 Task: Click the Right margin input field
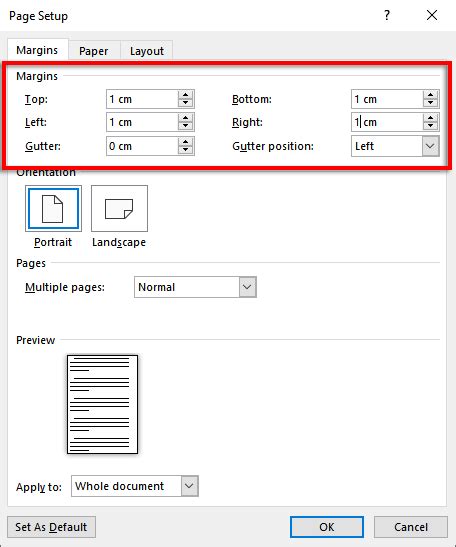(x=387, y=122)
